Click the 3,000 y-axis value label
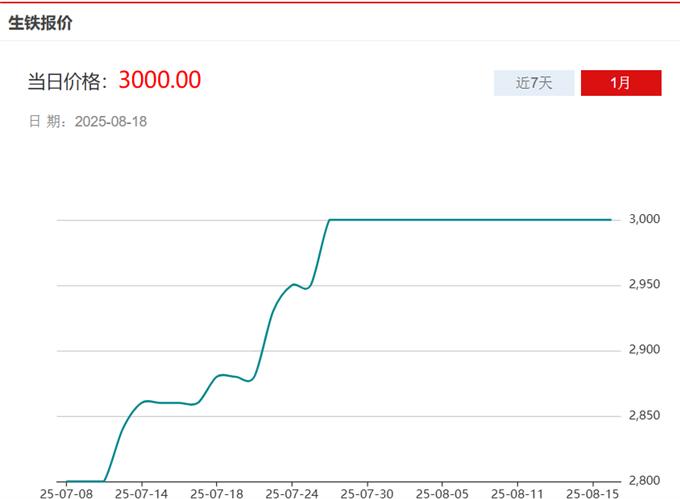Screen dimensions: 680x499 pos(644,219)
